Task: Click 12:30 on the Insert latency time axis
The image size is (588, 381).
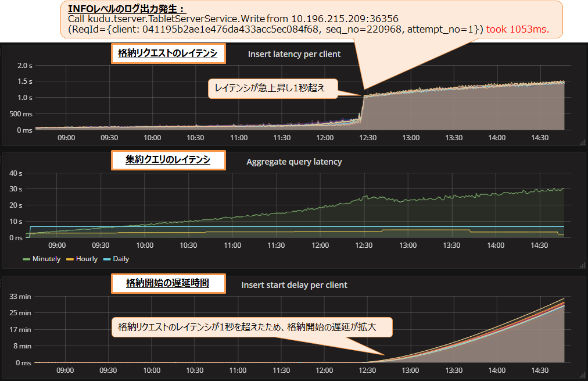Action: point(368,138)
